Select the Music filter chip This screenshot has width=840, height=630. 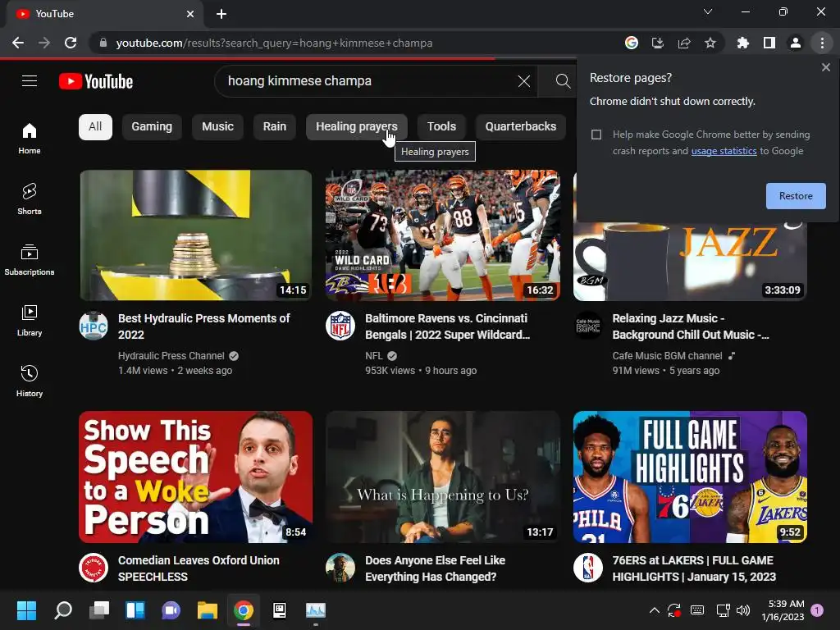point(217,127)
